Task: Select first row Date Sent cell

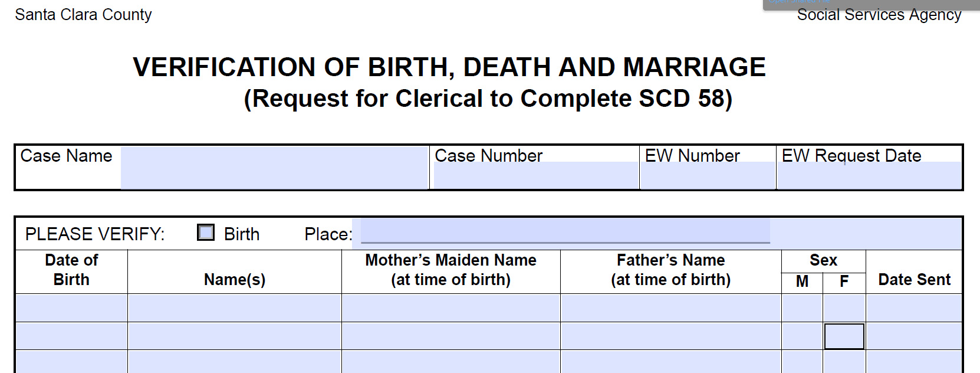Action: coord(914,307)
